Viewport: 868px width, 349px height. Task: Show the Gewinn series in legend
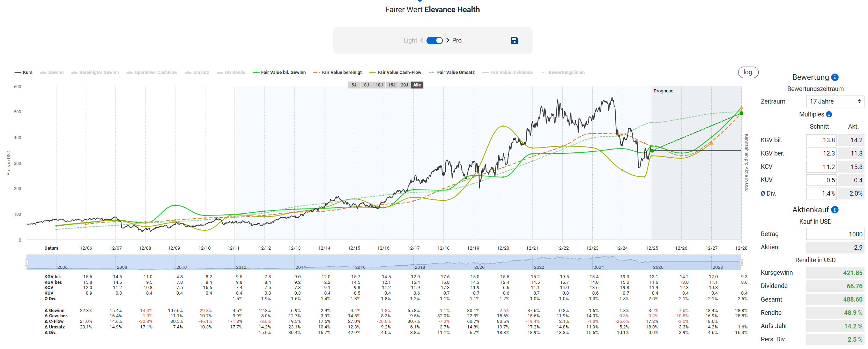click(x=52, y=73)
